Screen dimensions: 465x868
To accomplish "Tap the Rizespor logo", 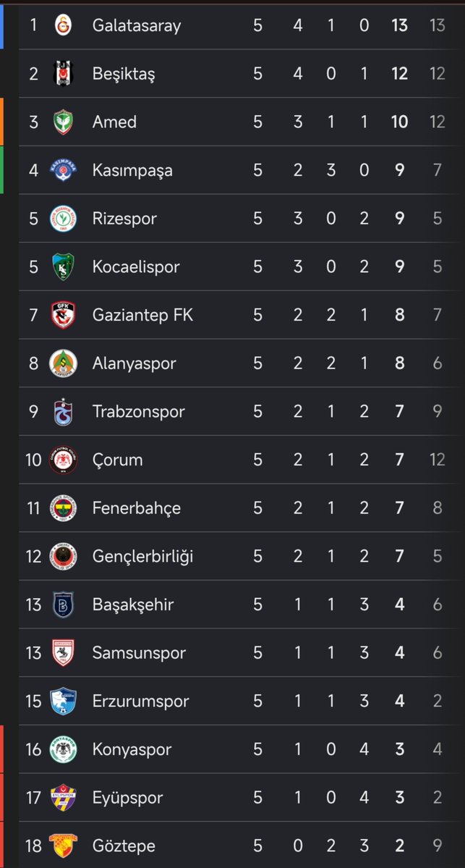I will click(x=63, y=218).
